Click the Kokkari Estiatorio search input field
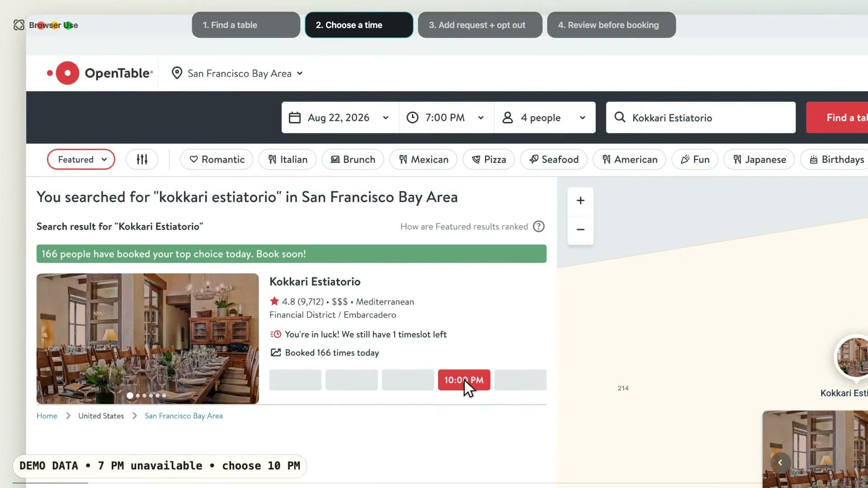 coord(701,117)
